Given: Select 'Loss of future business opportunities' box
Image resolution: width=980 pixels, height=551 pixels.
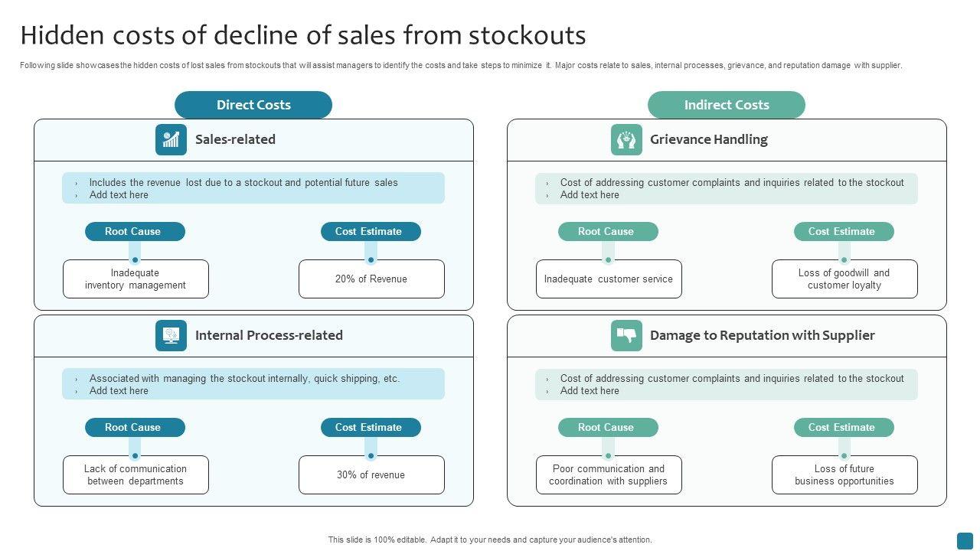Looking at the screenshot, I should (844, 474).
